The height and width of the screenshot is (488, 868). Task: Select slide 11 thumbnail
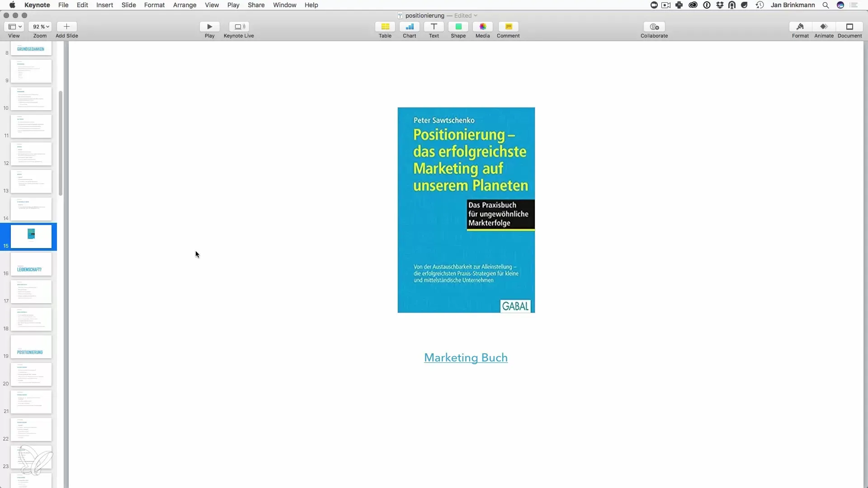click(31, 126)
